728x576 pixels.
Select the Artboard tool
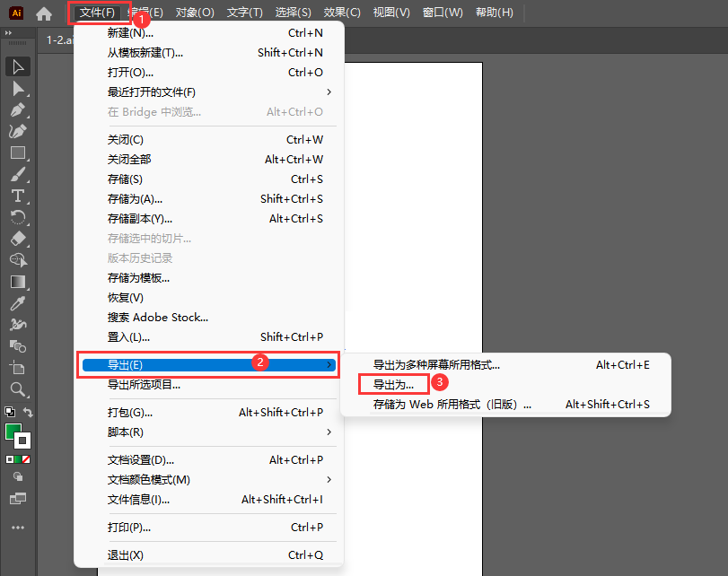(x=18, y=368)
